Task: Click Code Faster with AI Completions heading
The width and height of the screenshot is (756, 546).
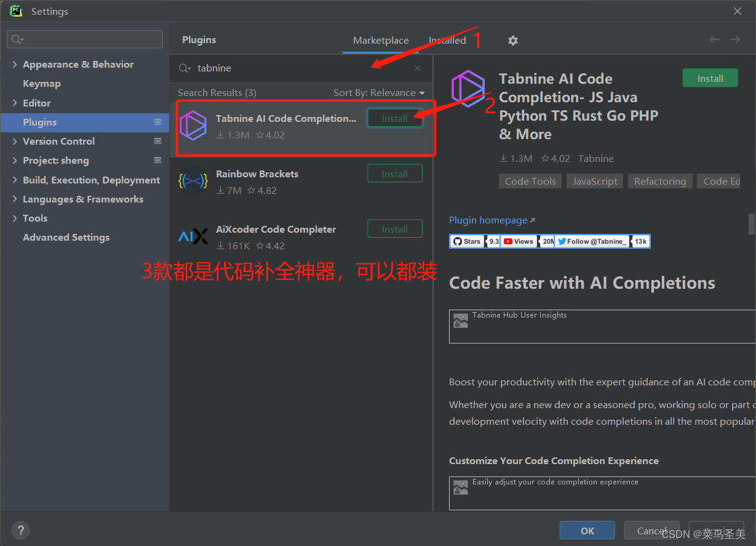Action: click(582, 283)
